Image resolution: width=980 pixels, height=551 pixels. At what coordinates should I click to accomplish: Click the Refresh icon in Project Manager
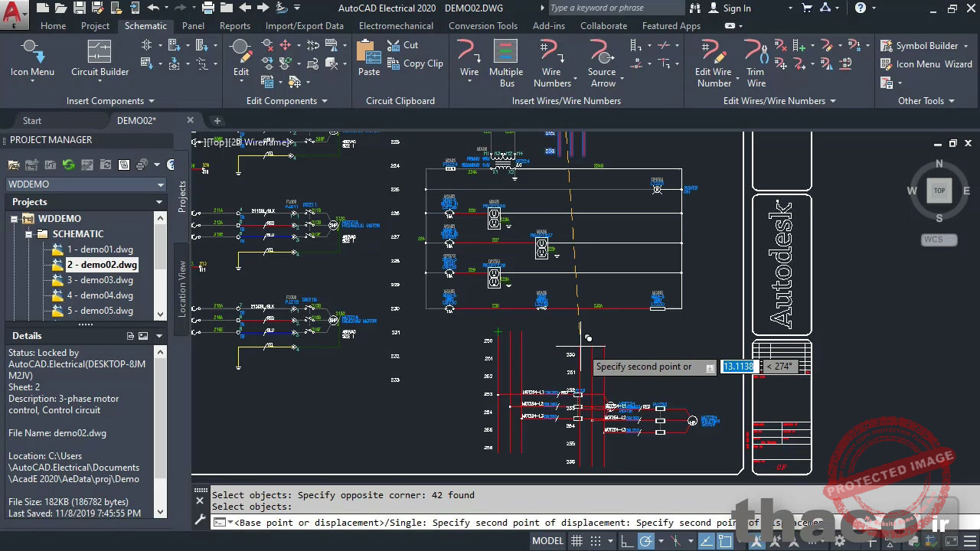click(68, 165)
